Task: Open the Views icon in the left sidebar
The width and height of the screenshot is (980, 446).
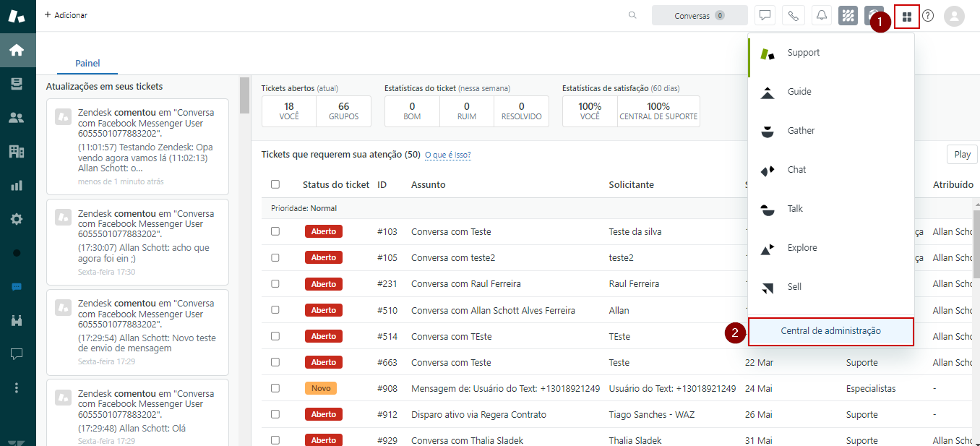Action: point(17,84)
